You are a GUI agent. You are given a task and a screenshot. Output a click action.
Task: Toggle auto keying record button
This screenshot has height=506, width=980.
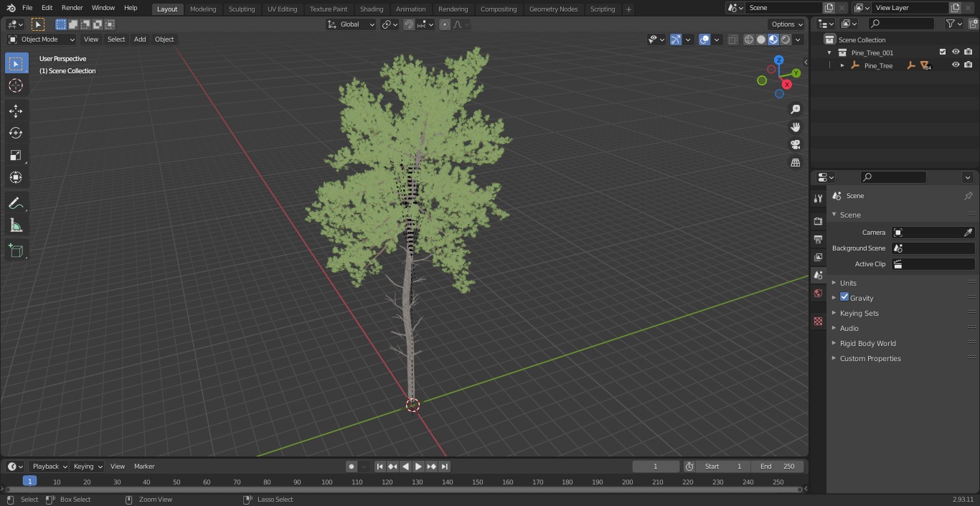coord(352,467)
